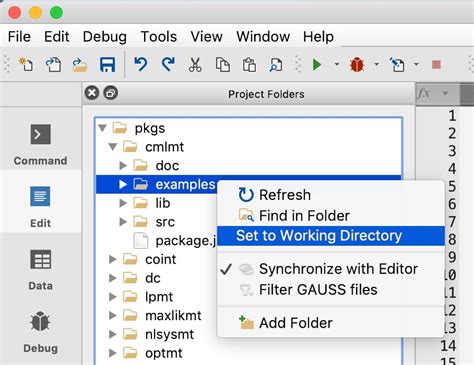Click the green Run play icon
This screenshot has width=474, height=365.
coord(317,64)
